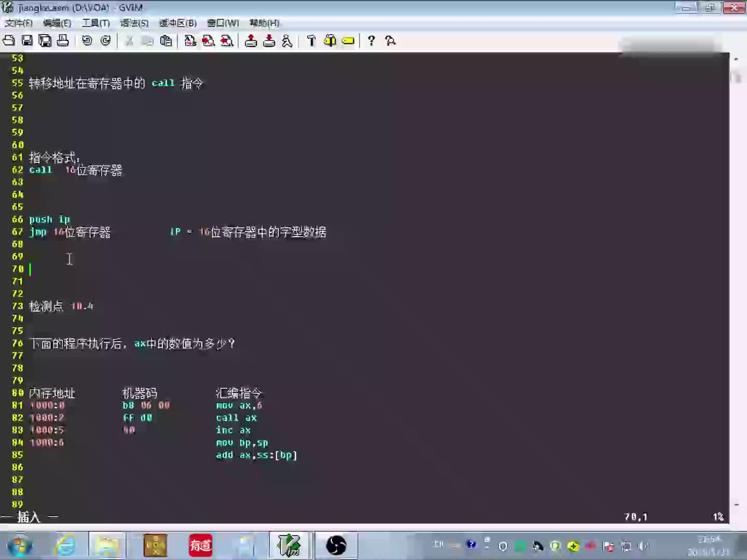Click the text 'mov ax,6' on line 81
This screenshot has width=747, height=560.
pyautogui.click(x=239, y=405)
